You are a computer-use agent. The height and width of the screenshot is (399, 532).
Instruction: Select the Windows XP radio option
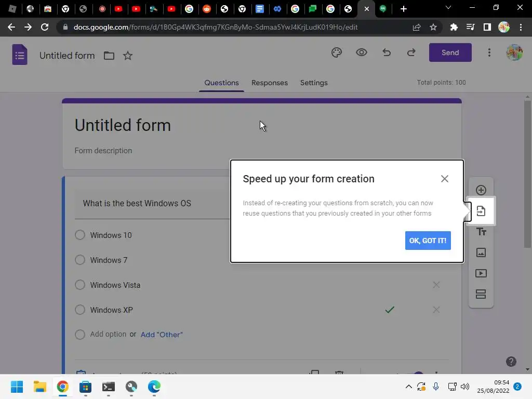coord(80,310)
